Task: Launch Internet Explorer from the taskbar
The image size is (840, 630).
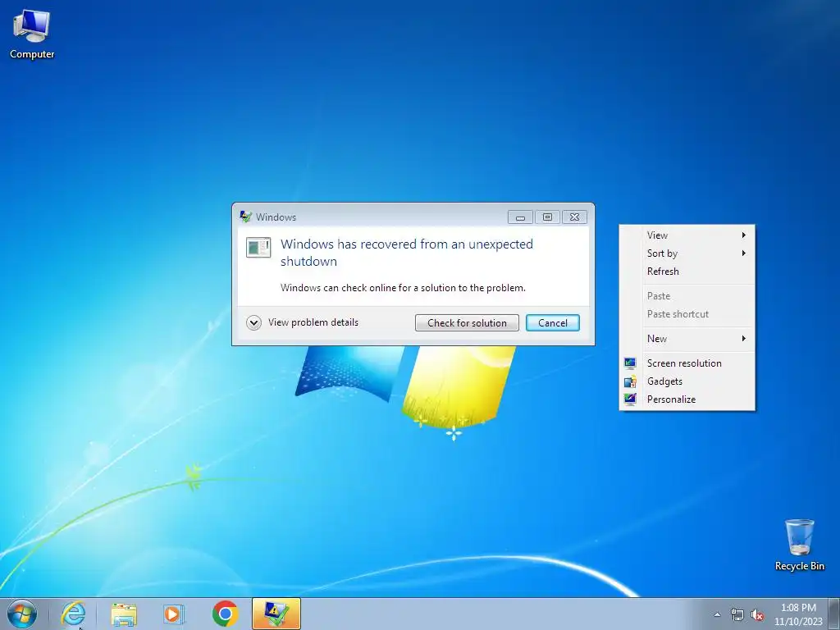Action: 73,614
